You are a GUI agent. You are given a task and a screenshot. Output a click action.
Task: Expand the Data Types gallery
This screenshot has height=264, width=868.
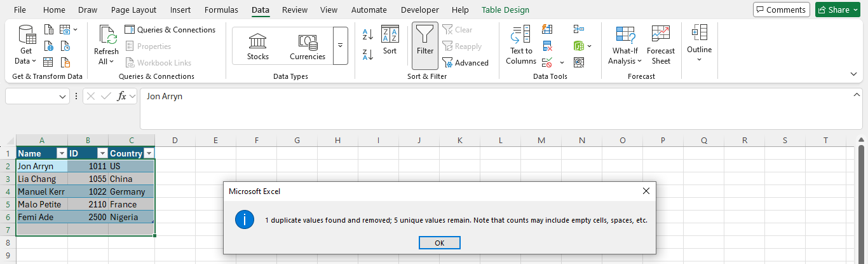(340, 46)
